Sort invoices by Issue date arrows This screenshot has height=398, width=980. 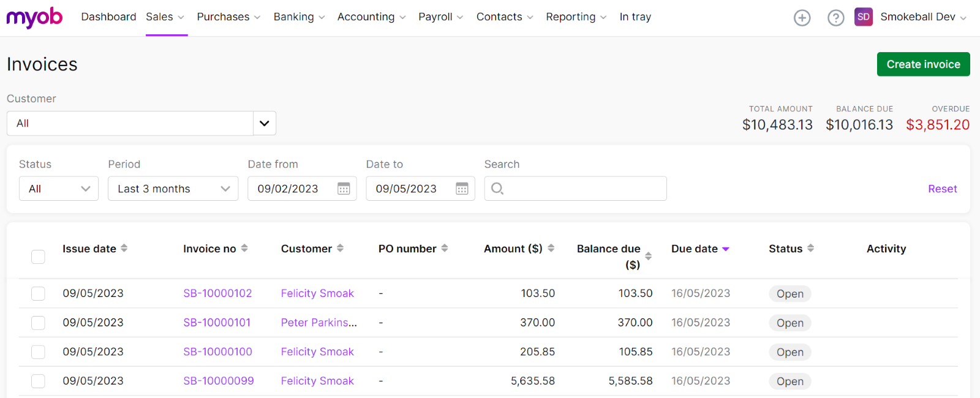point(124,249)
